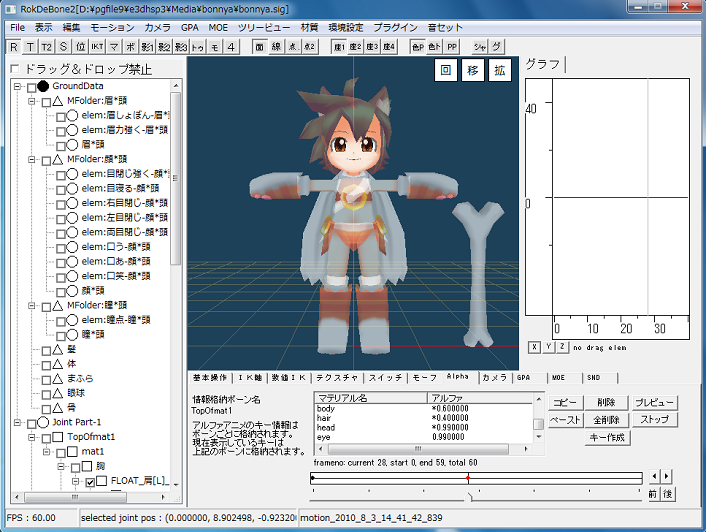This screenshot has width=706, height=532.
Task: Click the IKT toolbar button
Action: click(96, 47)
